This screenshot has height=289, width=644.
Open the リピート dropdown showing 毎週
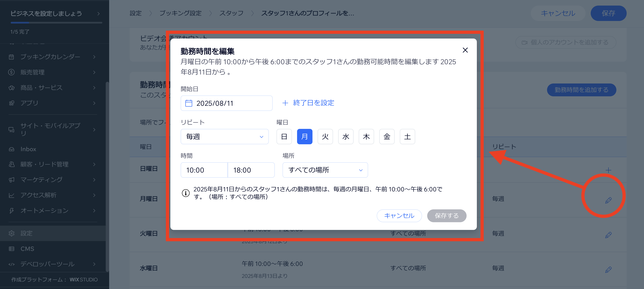pos(225,137)
